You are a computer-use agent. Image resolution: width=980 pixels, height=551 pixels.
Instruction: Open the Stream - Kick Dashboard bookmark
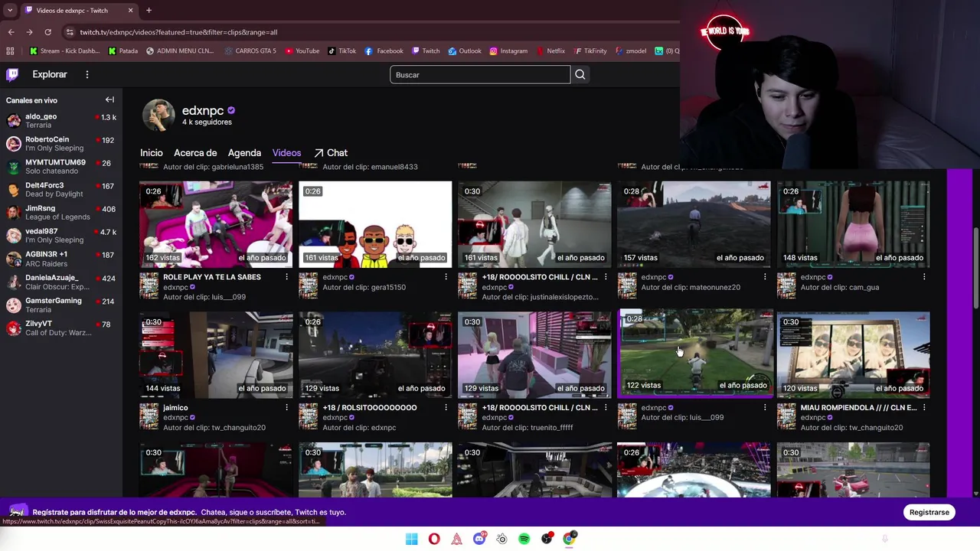pos(64,51)
